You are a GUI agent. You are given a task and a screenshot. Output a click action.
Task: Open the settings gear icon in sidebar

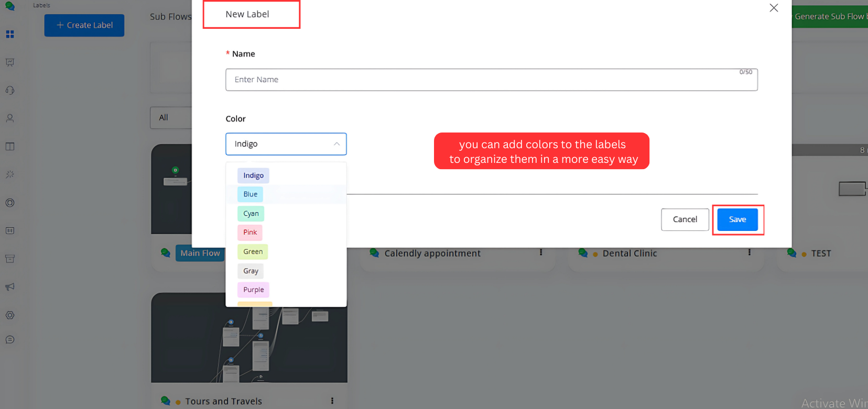pos(10,315)
